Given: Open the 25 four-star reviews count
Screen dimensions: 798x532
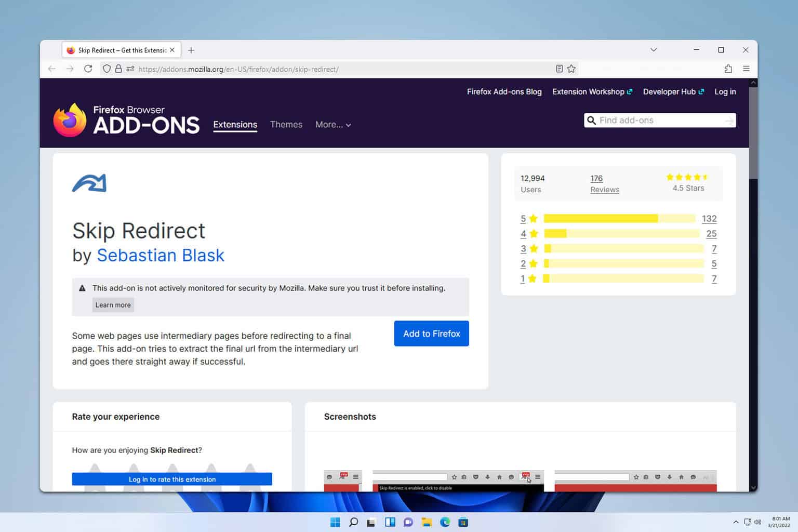Looking at the screenshot, I should [711, 234].
